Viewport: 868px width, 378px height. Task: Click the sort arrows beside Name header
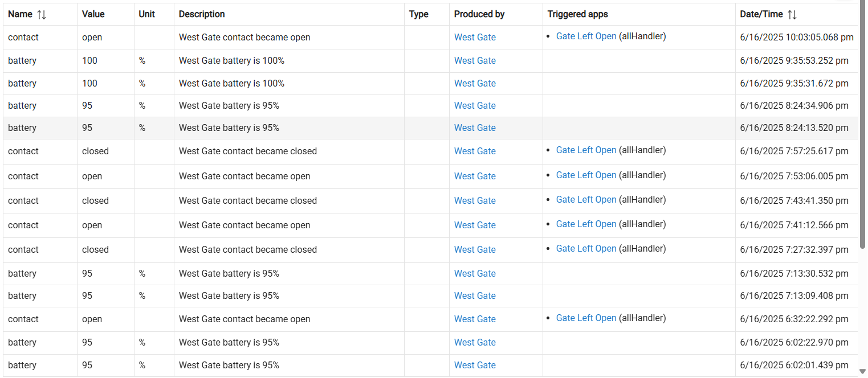[42, 15]
